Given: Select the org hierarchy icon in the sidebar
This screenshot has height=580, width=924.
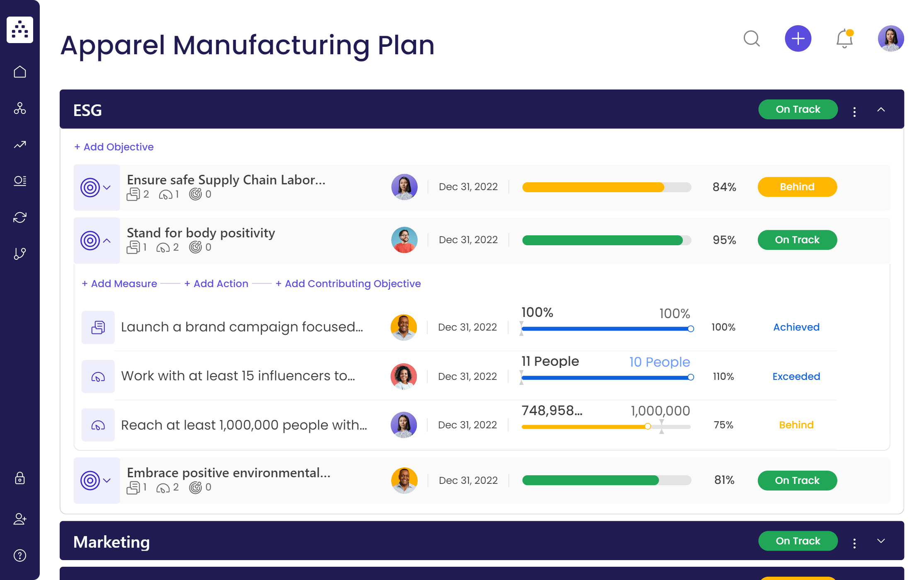Looking at the screenshot, I should (20, 109).
